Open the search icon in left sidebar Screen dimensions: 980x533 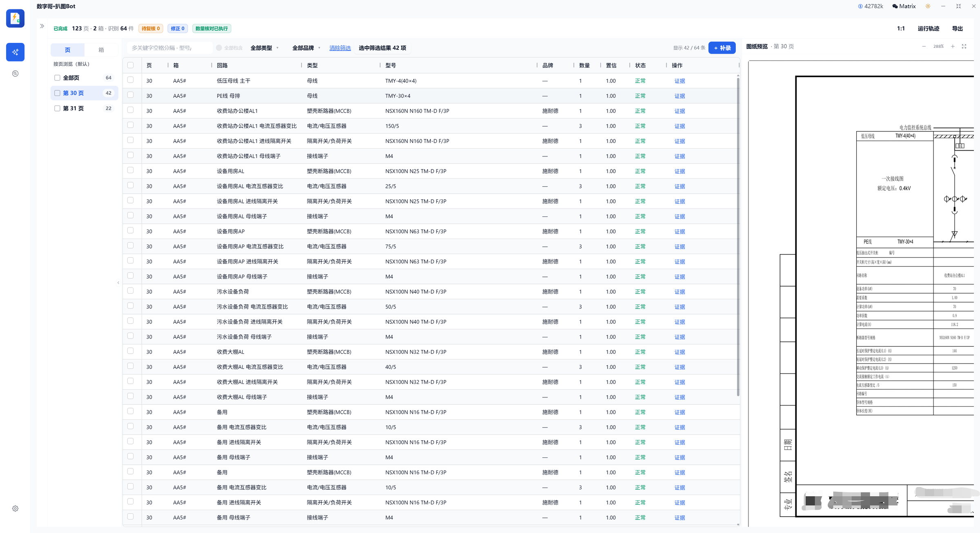pos(15,74)
